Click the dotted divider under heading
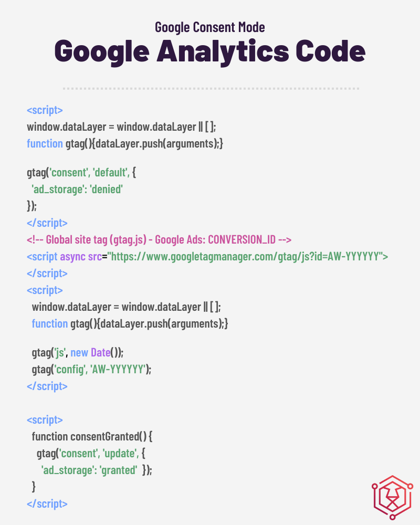The image size is (420, 525). [210, 88]
